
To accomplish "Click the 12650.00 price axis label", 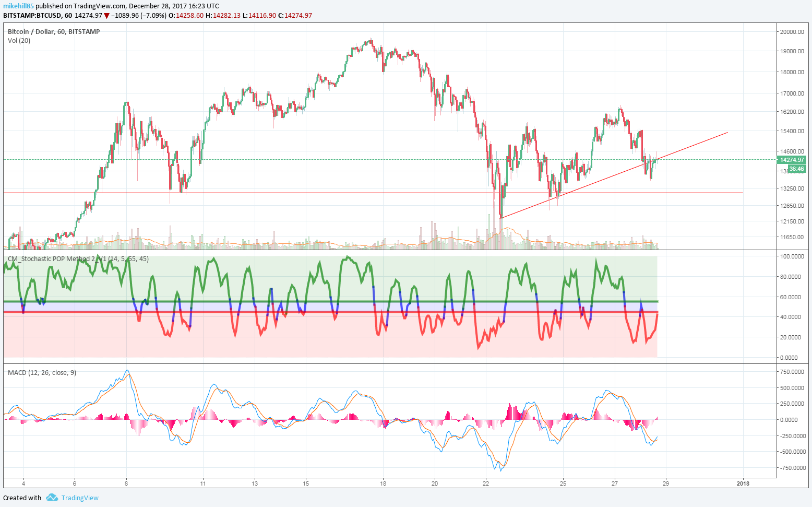I will 792,206.
